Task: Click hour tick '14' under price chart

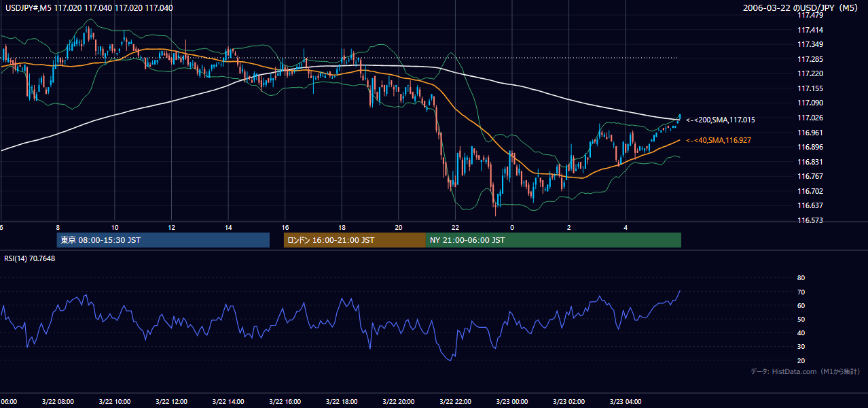Action: 228,227
